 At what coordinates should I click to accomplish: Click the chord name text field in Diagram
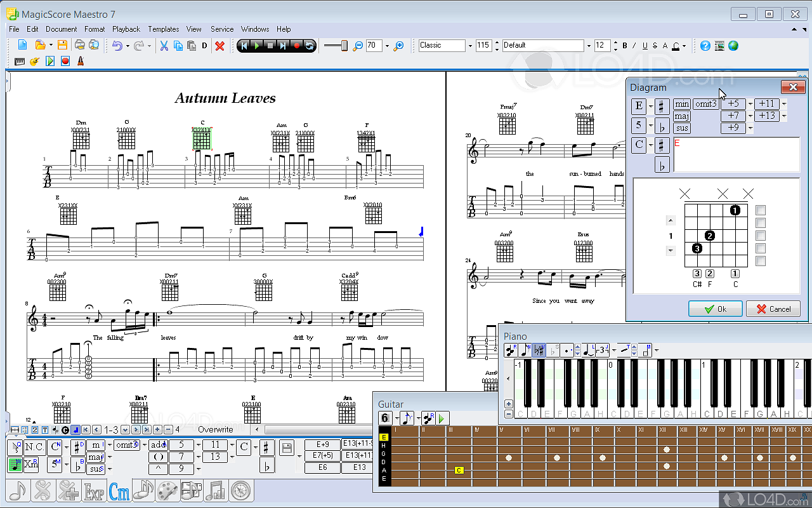736,154
